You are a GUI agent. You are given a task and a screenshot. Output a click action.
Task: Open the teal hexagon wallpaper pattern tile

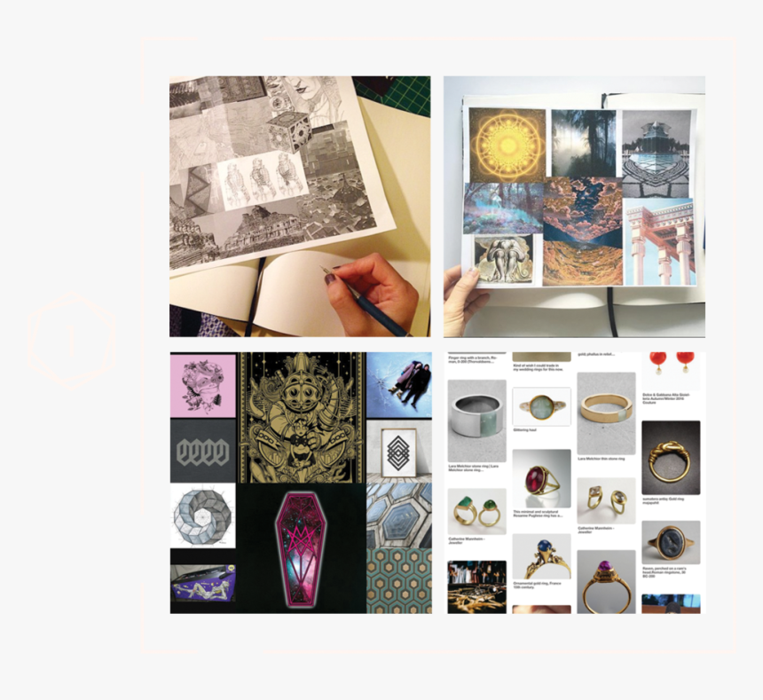pyautogui.click(x=399, y=581)
